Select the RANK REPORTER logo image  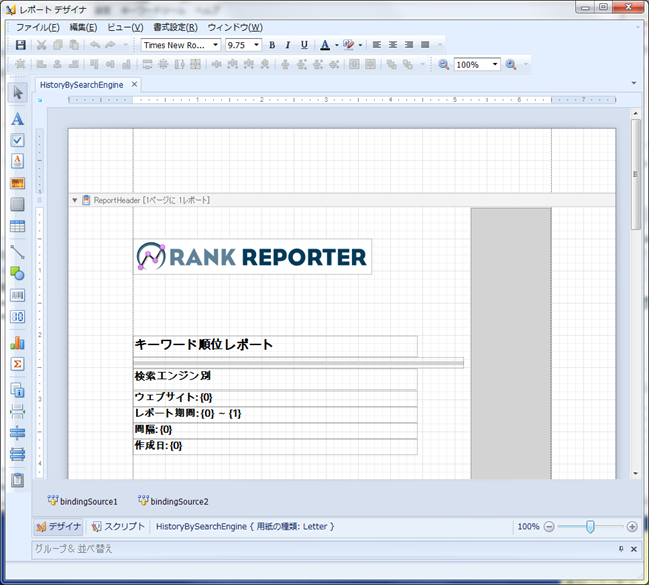[252, 257]
